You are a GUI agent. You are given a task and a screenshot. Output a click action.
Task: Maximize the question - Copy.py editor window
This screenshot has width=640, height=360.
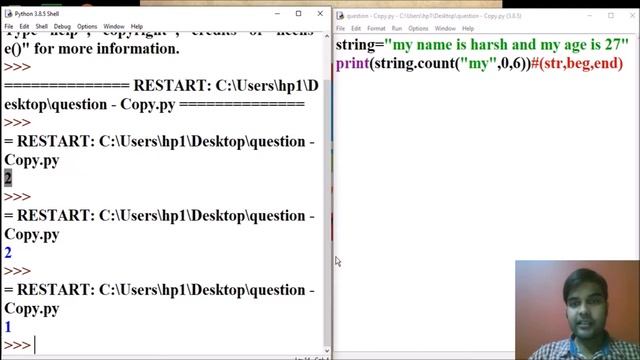coord(611,16)
